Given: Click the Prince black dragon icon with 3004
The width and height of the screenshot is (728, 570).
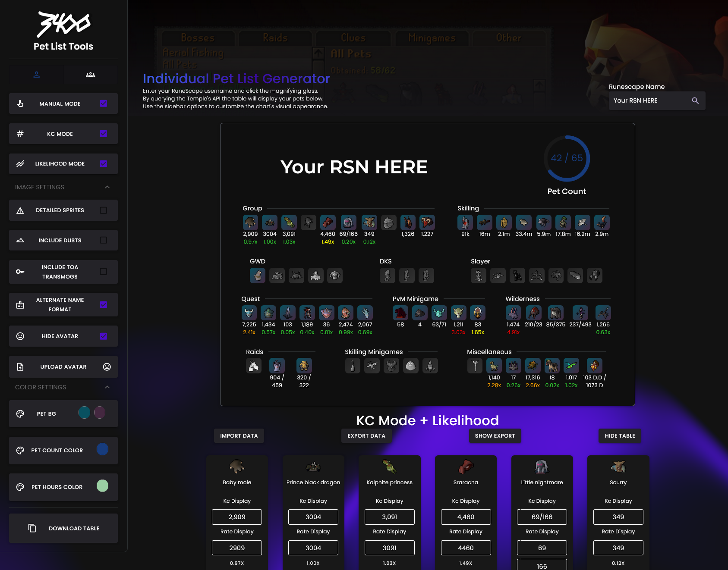Looking at the screenshot, I should click(270, 222).
